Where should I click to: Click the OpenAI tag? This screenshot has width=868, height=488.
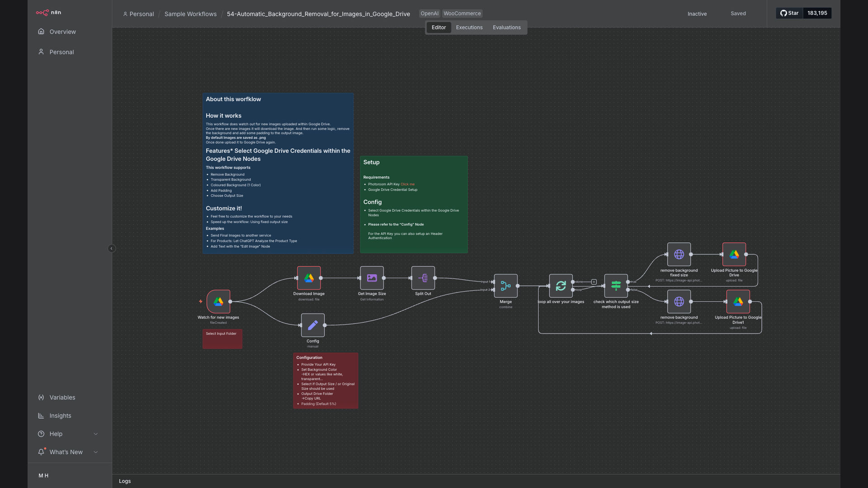429,14
